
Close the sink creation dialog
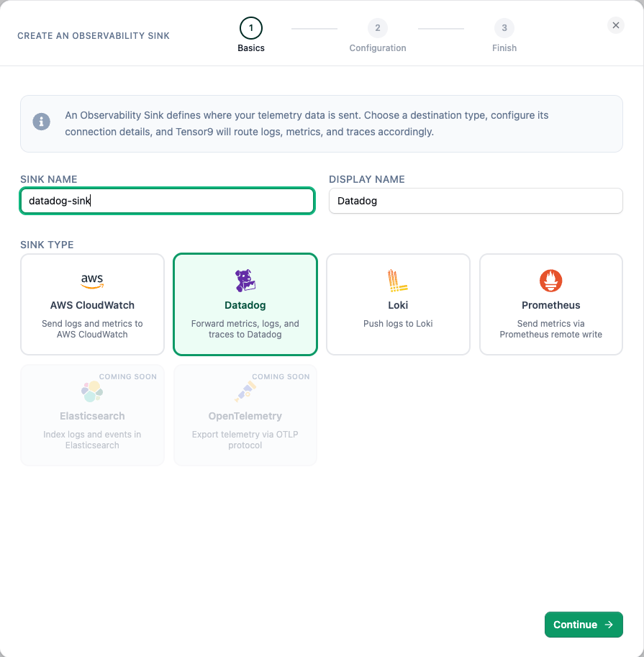pos(615,25)
